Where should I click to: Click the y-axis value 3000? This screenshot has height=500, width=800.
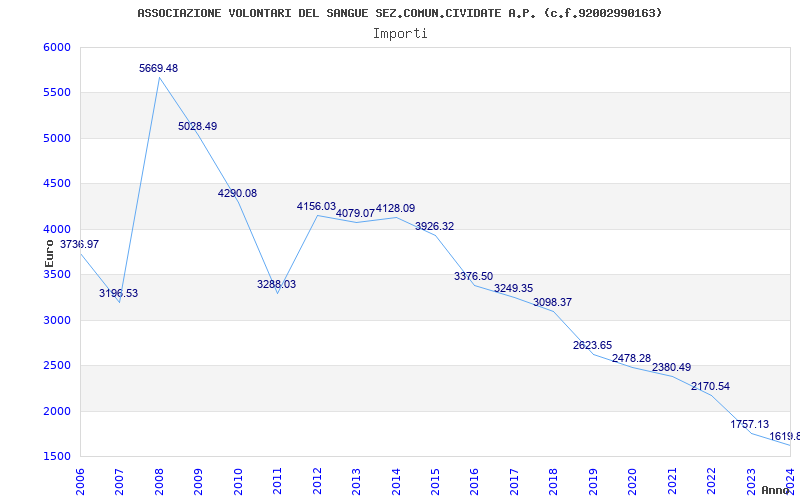pos(57,321)
